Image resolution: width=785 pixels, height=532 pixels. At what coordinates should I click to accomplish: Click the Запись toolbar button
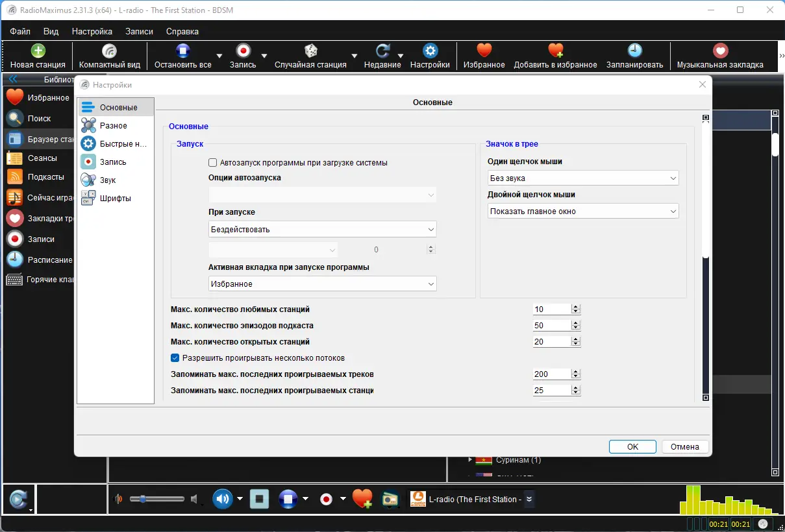[243, 56]
